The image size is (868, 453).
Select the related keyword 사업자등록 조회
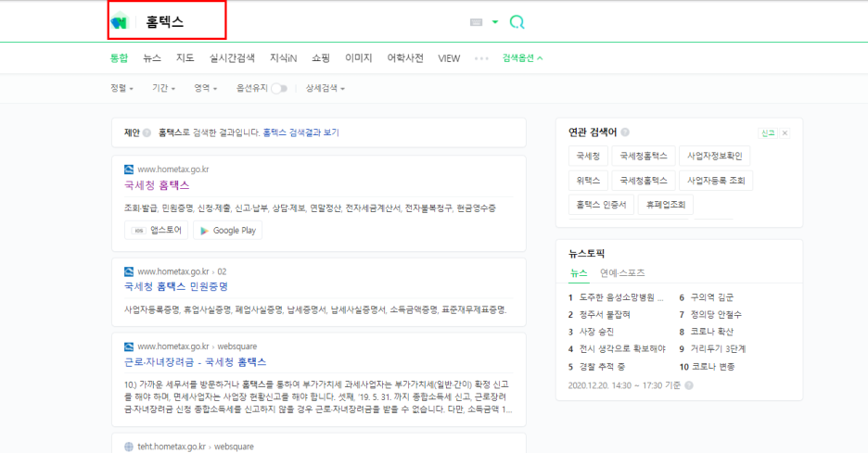pyautogui.click(x=716, y=181)
